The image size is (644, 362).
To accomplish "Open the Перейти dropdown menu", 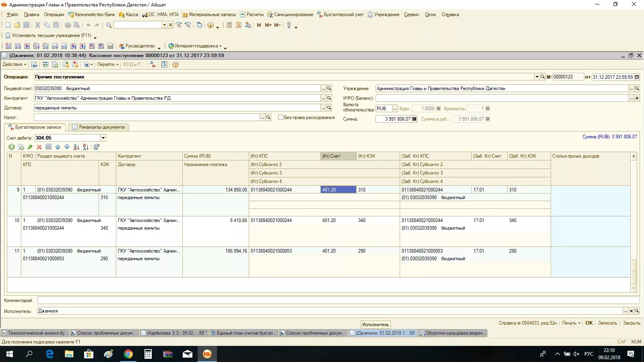I will 108,64.
